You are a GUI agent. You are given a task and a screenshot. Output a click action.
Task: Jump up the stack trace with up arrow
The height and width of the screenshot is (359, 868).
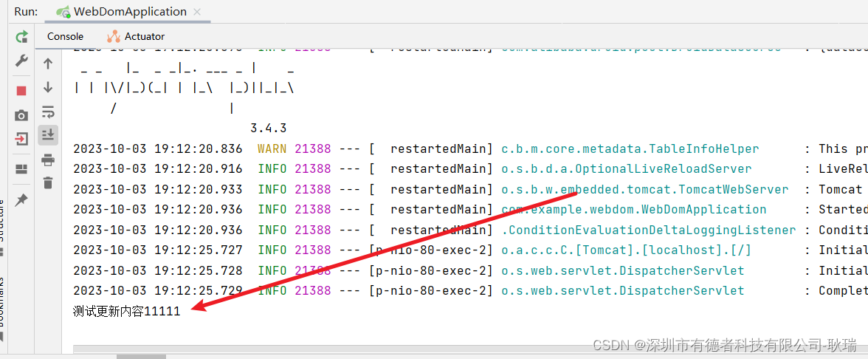(48, 64)
